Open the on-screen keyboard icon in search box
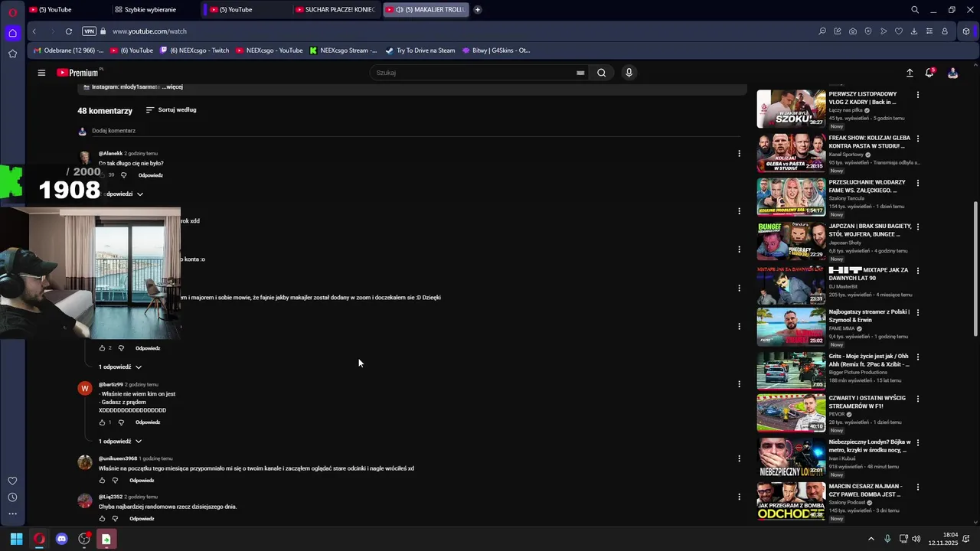This screenshot has width=980, height=551. click(x=580, y=73)
